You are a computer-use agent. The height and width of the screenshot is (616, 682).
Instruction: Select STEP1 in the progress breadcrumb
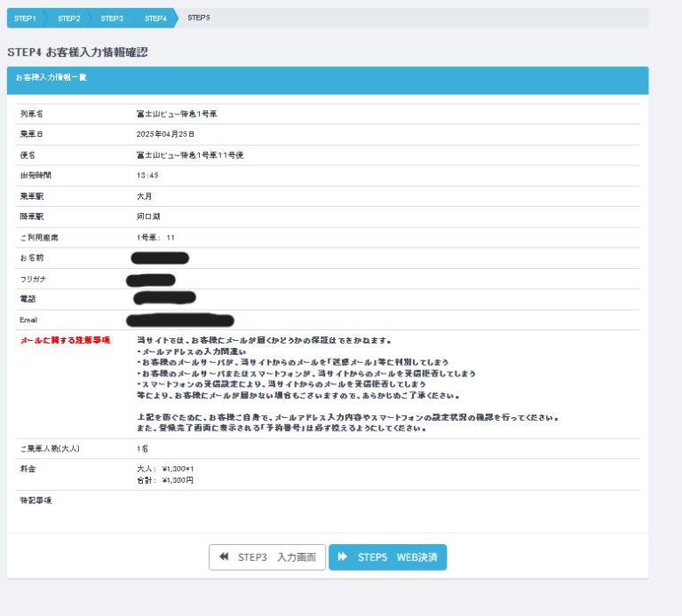coord(25,18)
